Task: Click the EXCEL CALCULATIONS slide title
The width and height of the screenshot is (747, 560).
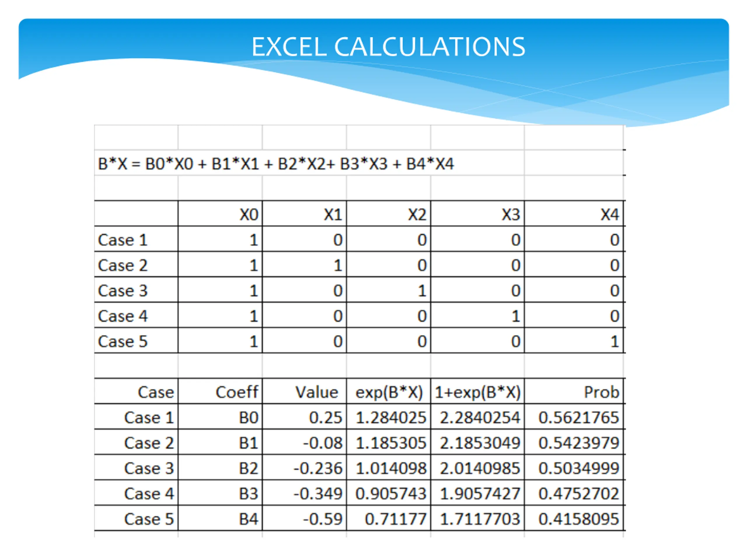Action: click(x=388, y=47)
